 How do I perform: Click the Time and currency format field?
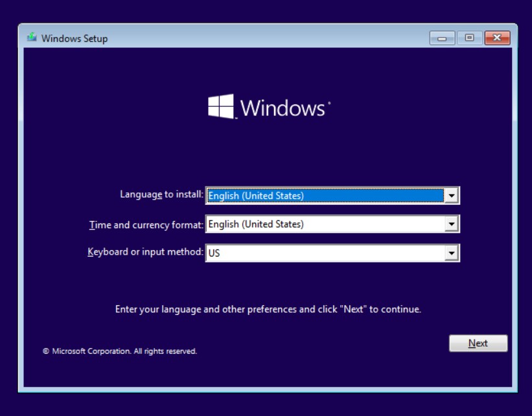coord(324,224)
